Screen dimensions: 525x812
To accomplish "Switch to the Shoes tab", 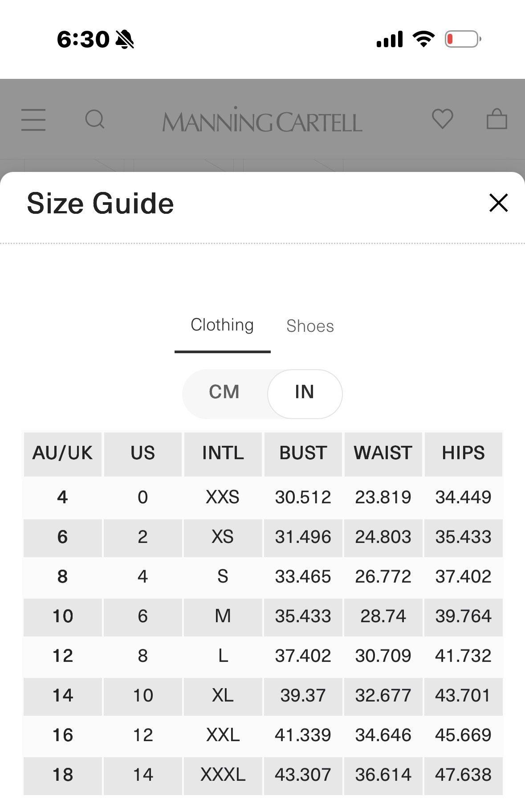I will point(310,326).
